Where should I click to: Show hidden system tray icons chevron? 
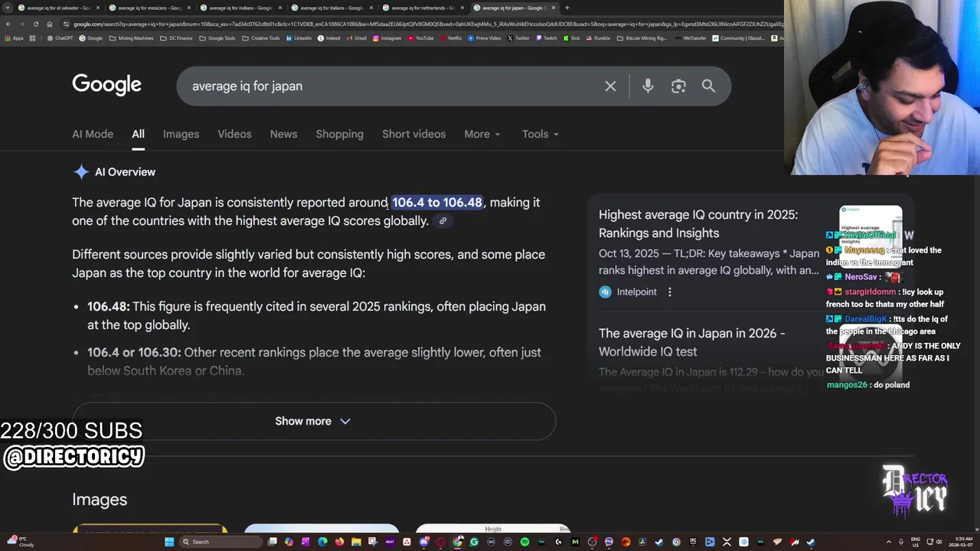(889, 542)
